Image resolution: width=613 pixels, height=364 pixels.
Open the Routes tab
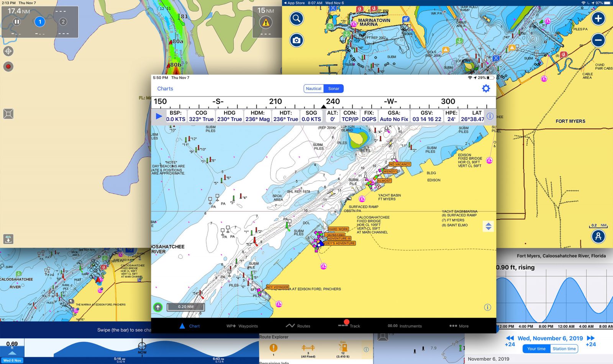pos(298,326)
